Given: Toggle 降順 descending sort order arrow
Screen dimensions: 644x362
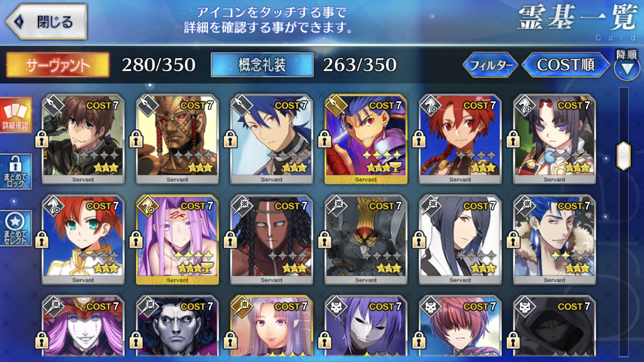Looking at the screenshot, I should pyautogui.click(x=627, y=65).
